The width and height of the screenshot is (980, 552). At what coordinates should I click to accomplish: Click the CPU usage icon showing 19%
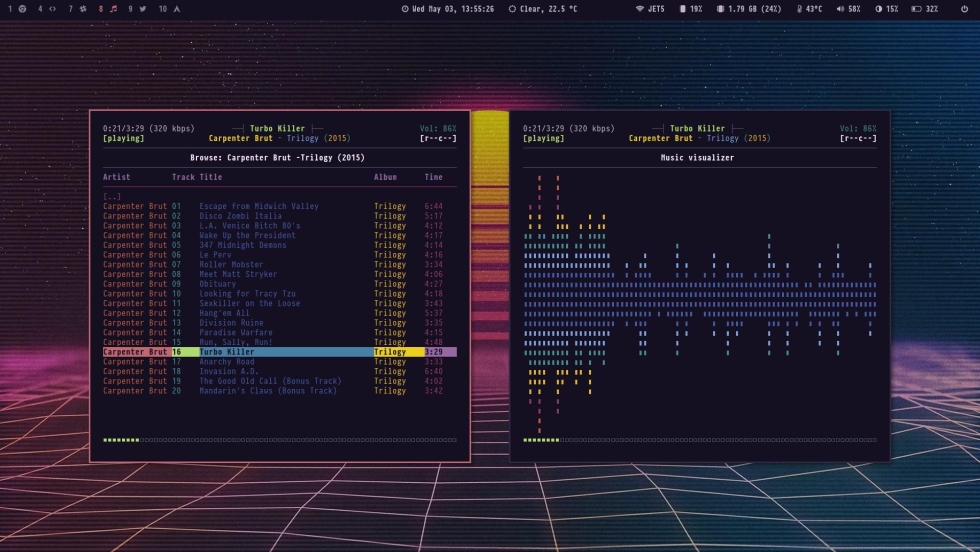point(682,9)
